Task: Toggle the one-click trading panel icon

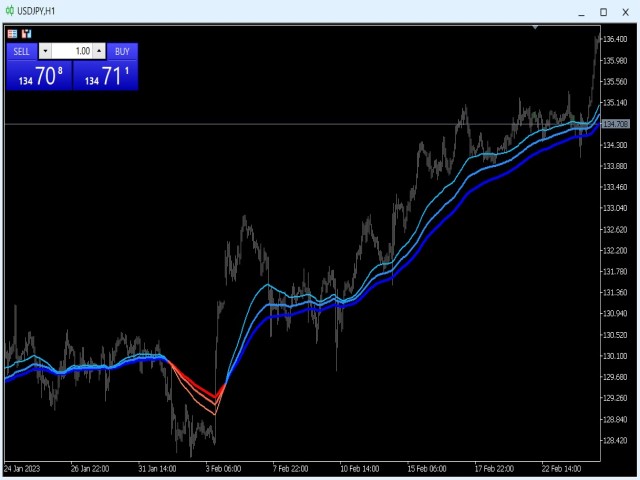Action: pos(12,33)
